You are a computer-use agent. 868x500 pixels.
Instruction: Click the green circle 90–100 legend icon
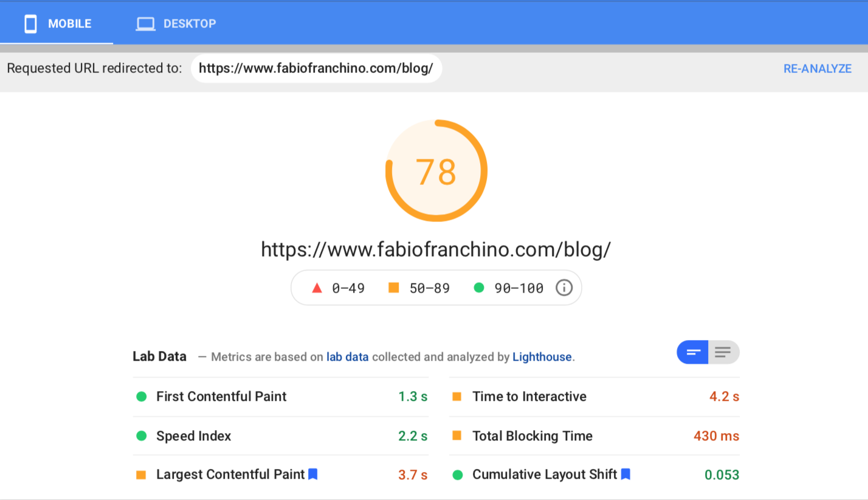tap(479, 288)
